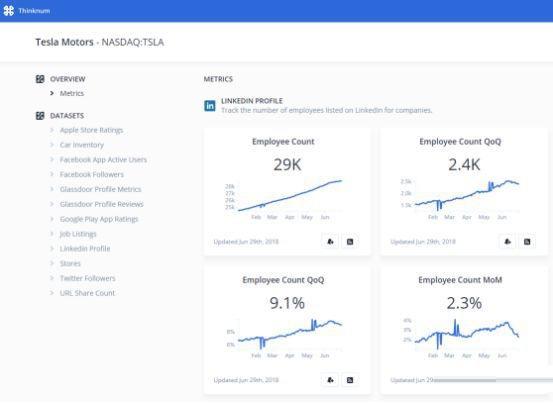Image resolution: width=553 pixels, height=403 pixels.
Task: Click second icon button on Employee Count QoQ 2.4K card
Action: point(527,242)
